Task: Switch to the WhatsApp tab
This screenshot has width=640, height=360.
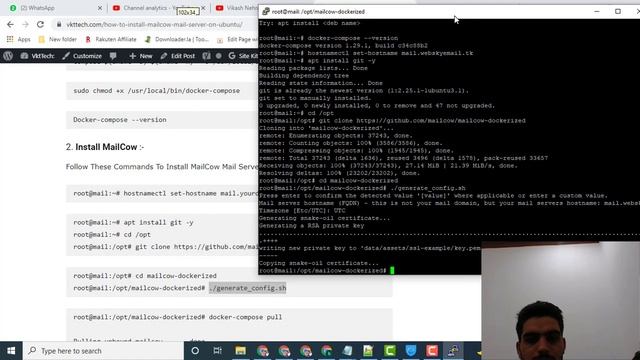Action: [x=37, y=8]
